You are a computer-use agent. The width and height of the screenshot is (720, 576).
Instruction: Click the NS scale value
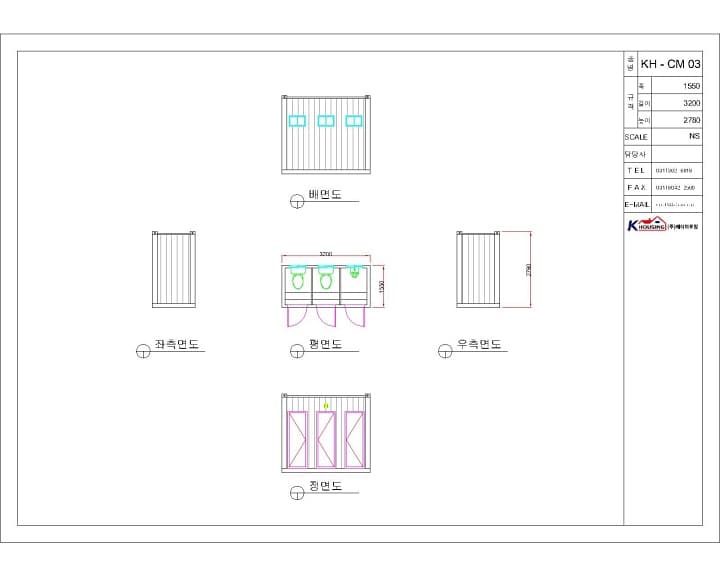[694, 136]
